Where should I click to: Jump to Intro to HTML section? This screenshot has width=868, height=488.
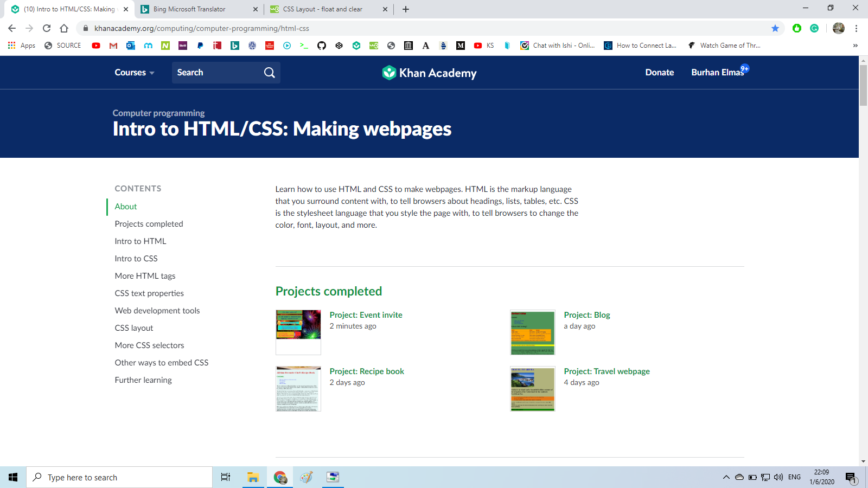tap(141, 241)
